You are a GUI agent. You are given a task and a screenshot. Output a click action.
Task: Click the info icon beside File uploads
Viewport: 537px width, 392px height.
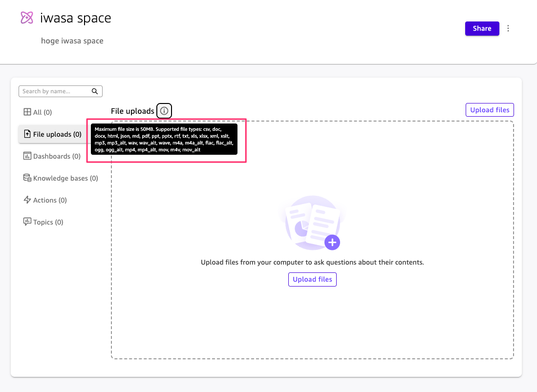coord(164,111)
